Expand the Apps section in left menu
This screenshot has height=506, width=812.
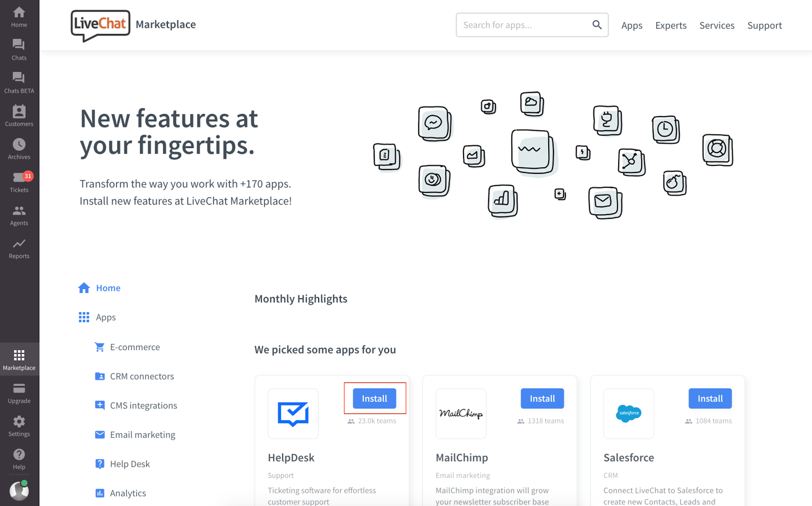coord(106,316)
